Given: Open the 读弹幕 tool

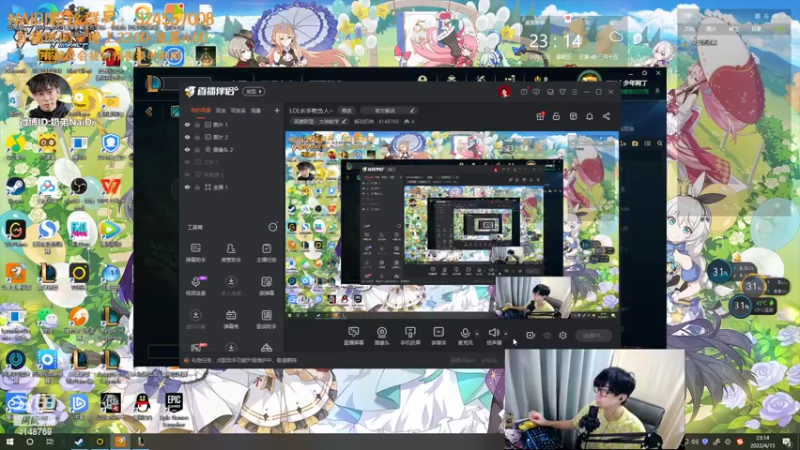Looking at the screenshot, I should [x=266, y=286].
